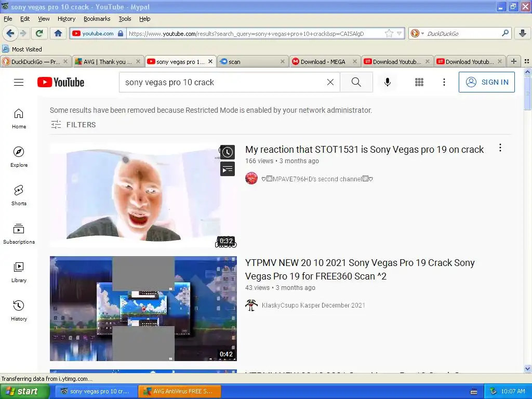The image size is (532, 399).
Task: Switch to the AVG Thank you tab
Action: (108, 61)
